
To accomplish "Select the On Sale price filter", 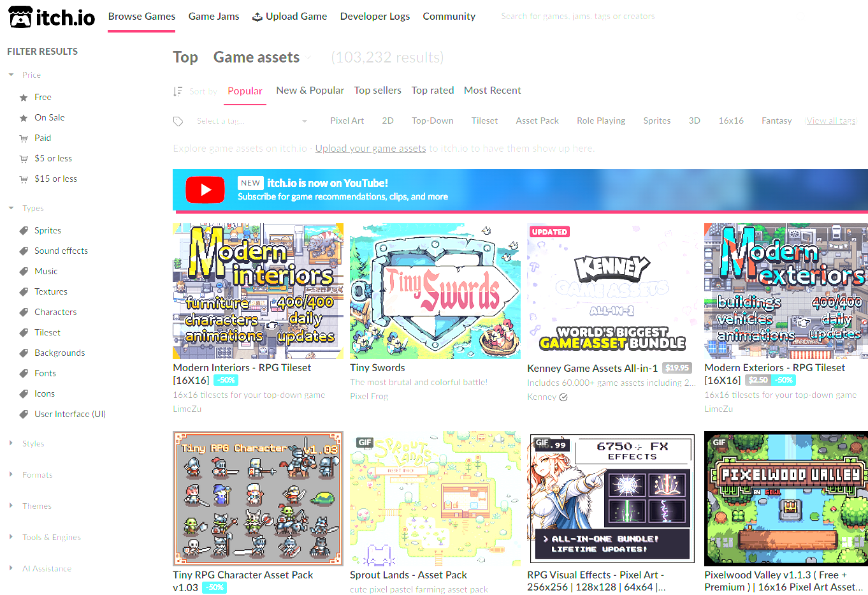I will click(x=50, y=117).
